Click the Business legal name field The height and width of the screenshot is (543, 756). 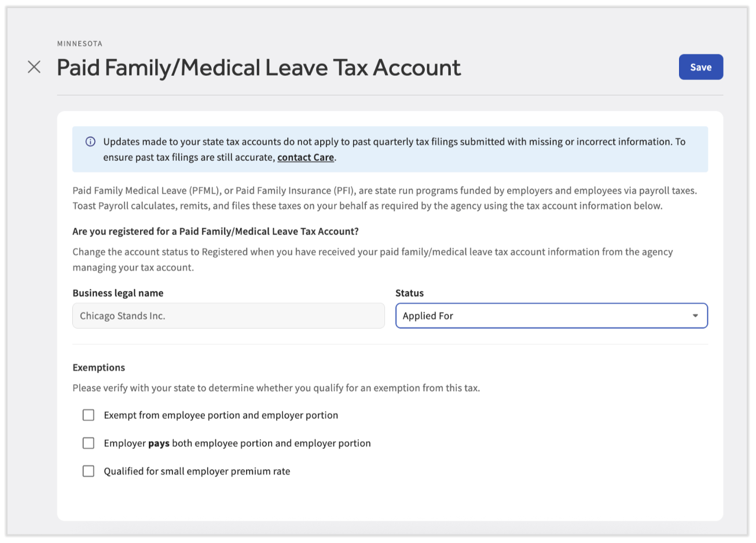[228, 316]
